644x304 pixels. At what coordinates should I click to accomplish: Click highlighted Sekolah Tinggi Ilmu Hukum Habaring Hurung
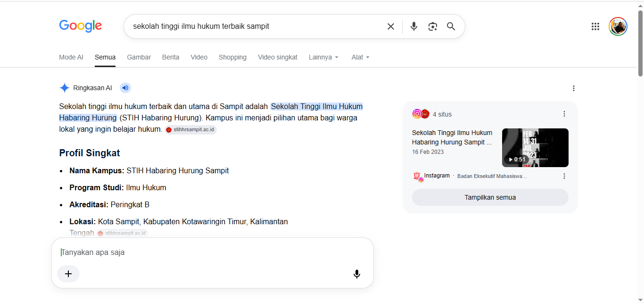tap(211, 112)
